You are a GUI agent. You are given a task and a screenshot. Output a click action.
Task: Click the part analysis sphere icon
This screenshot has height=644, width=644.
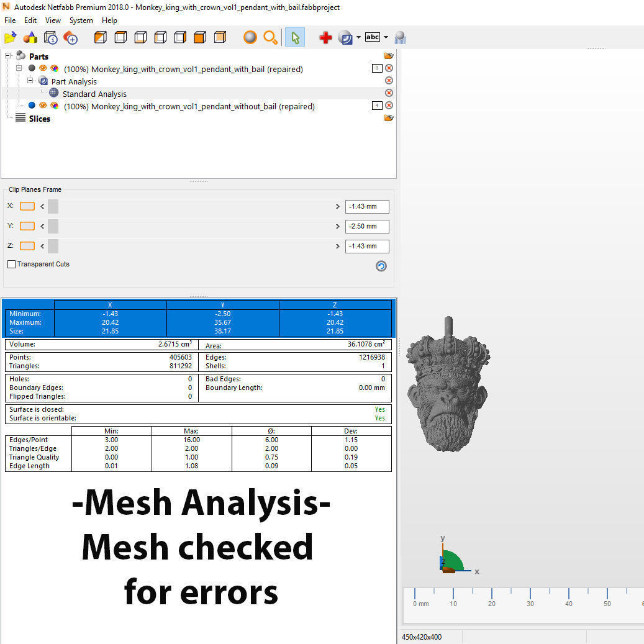tap(345, 38)
